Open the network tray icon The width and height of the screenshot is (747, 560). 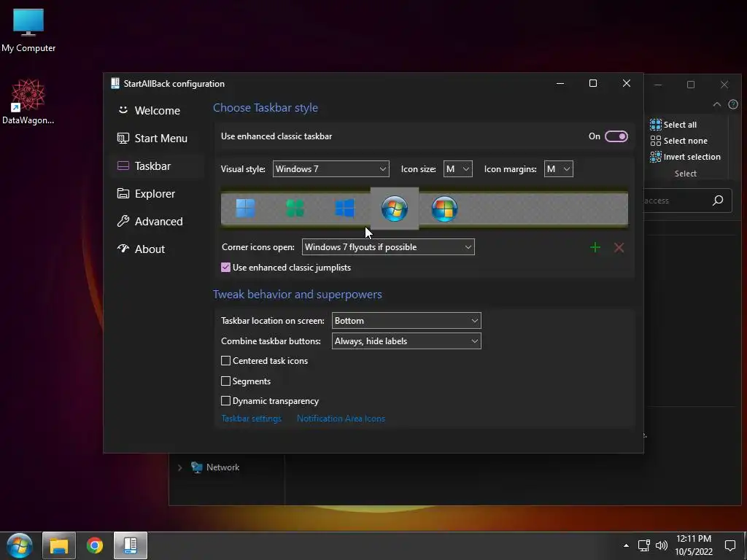coord(644,545)
